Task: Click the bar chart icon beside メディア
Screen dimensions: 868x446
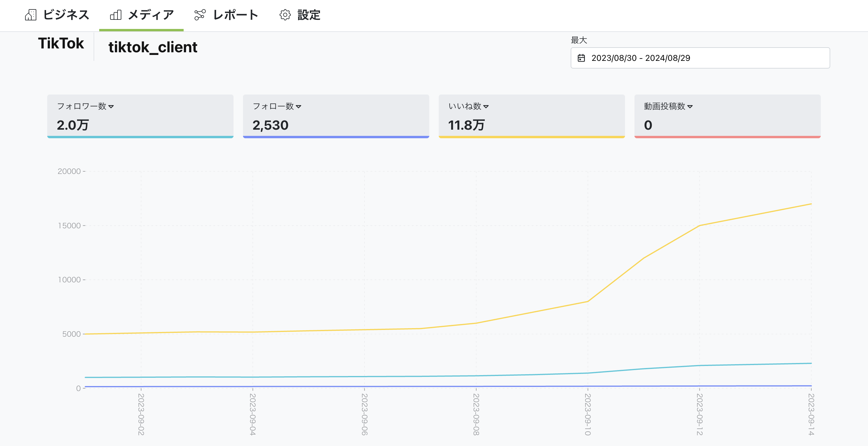Action: (115, 15)
